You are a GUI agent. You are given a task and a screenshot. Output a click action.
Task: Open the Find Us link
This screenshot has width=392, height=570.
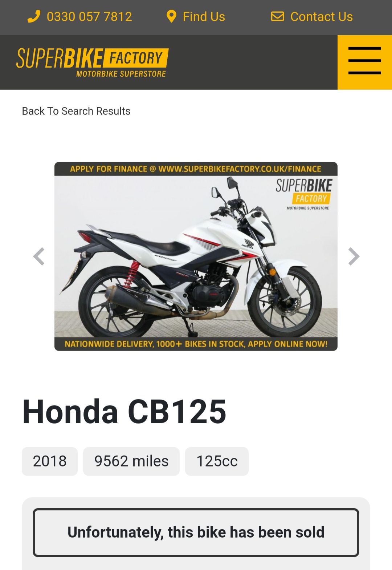pos(204,17)
